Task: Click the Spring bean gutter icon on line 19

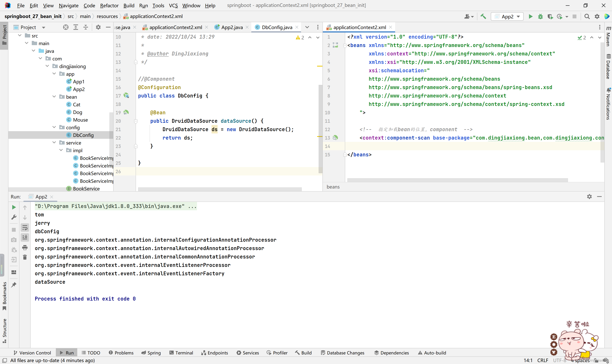Action: pyautogui.click(x=126, y=112)
